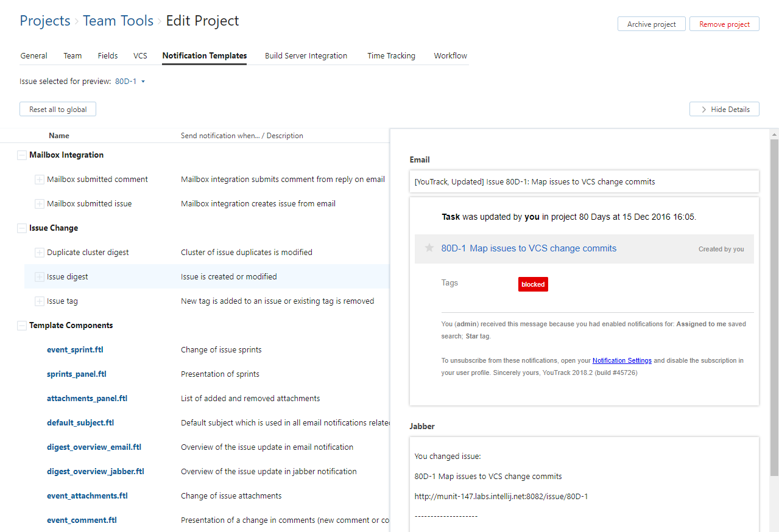Go to the Workflow tab
Viewport: 779px width, 532px height.
[450, 56]
